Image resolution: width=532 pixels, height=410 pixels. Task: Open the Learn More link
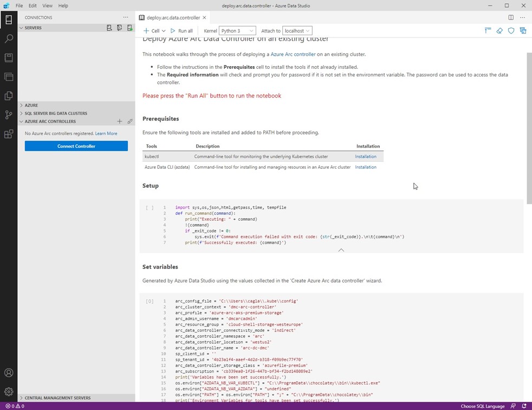106,133
